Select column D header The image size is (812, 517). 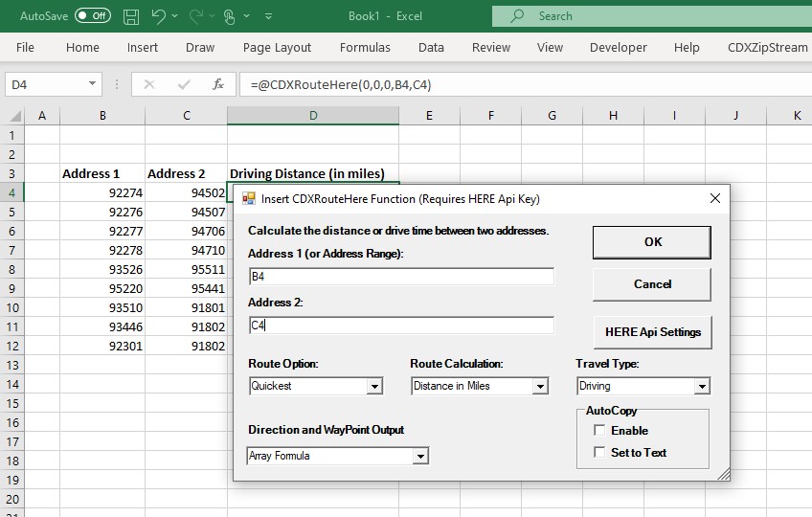pyautogui.click(x=313, y=116)
